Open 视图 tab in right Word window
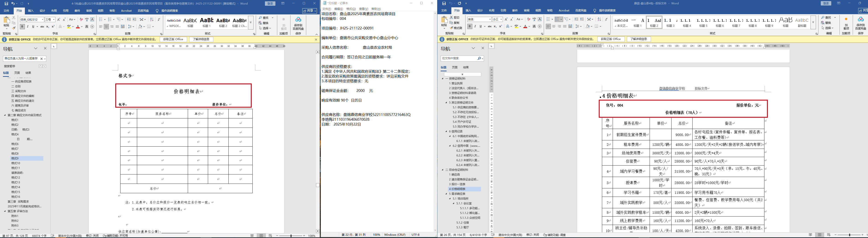The height and width of the screenshot is (238, 868). coord(538,11)
